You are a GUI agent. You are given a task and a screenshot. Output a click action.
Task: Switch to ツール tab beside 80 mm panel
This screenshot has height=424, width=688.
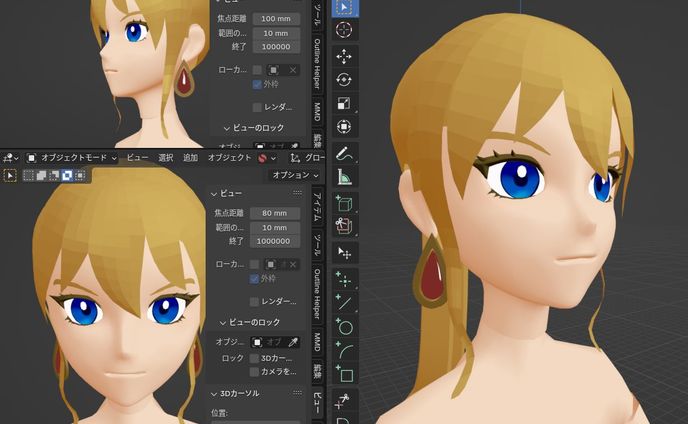tap(317, 245)
